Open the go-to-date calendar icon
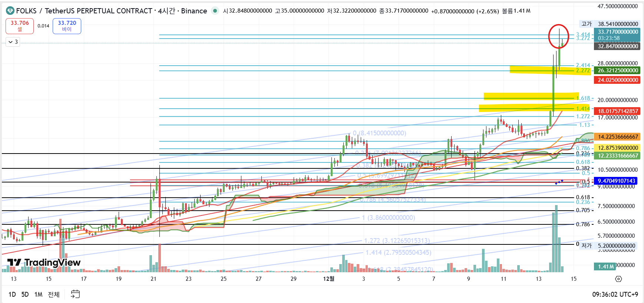This screenshot has height=303, width=644. pos(75,294)
